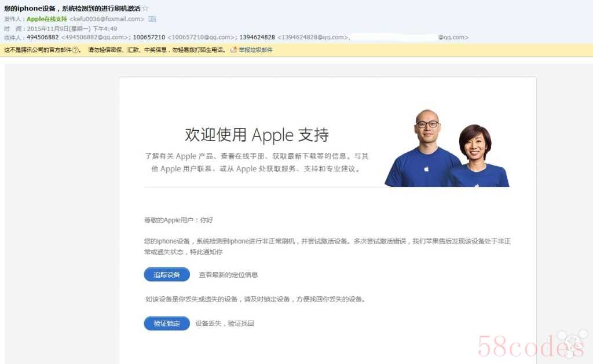Image resolution: width=593 pixels, height=364 pixels.
Task: Click sender name Apple在线支持
Action: pyautogui.click(x=47, y=19)
